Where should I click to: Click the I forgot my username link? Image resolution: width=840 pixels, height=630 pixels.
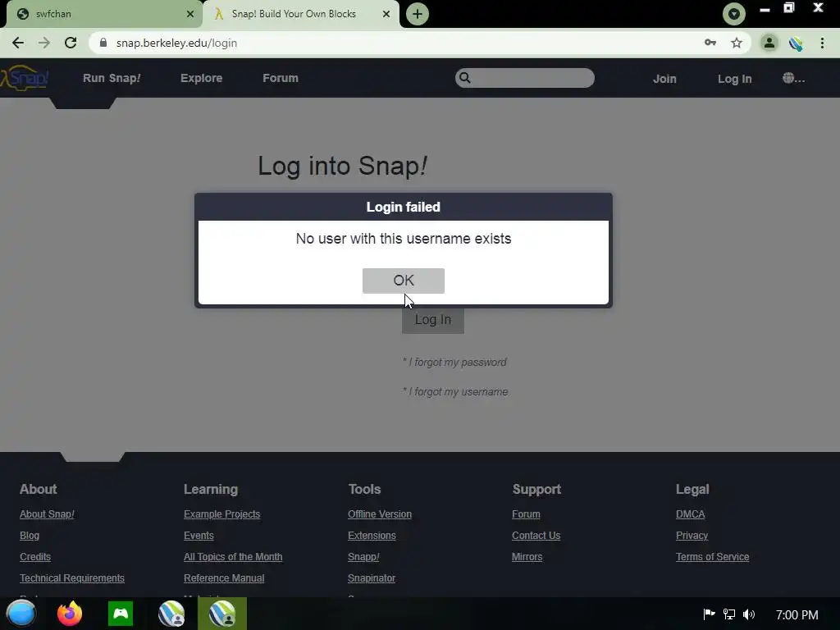click(455, 391)
